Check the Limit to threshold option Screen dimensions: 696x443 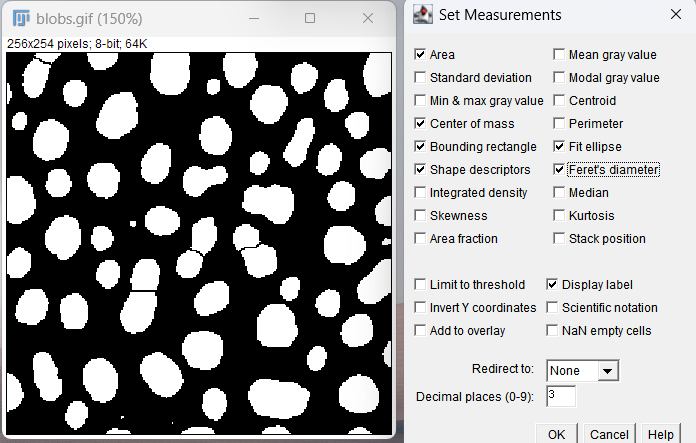tap(420, 285)
